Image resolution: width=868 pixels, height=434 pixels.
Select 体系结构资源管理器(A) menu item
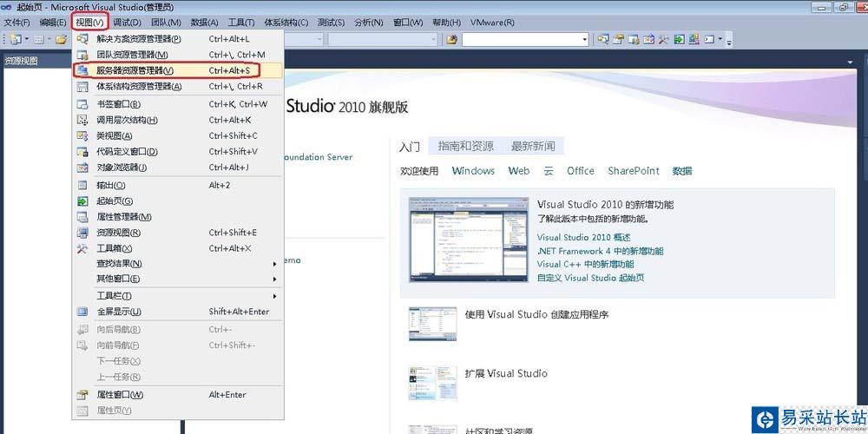click(178, 86)
